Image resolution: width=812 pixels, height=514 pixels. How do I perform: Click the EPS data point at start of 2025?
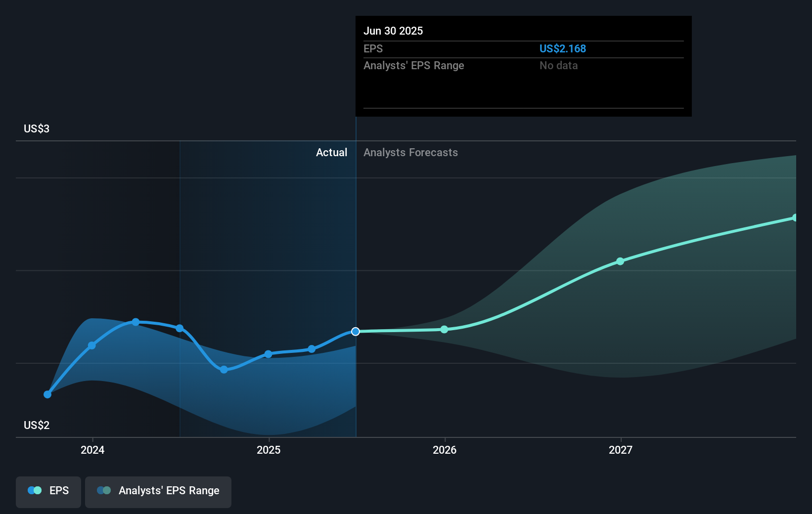pyautogui.click(x=268, y=354)
